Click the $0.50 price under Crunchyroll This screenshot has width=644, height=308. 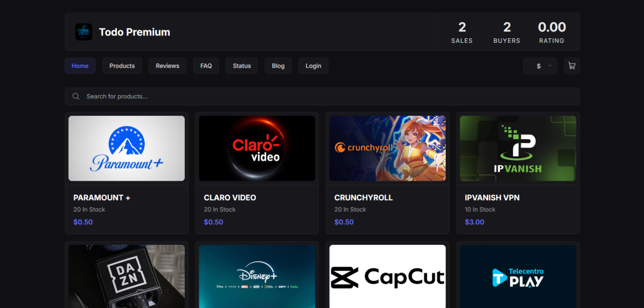pos(344,222)
